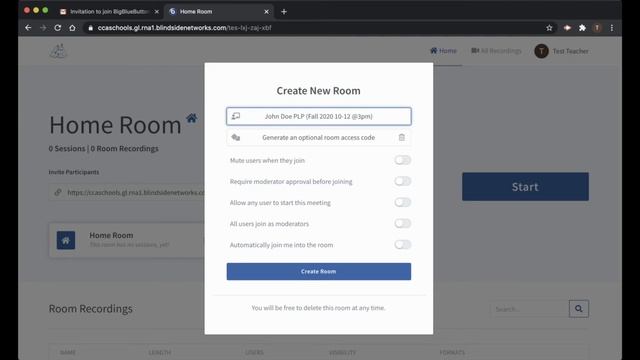Click the VISIBILITY column header

point(343,352)
